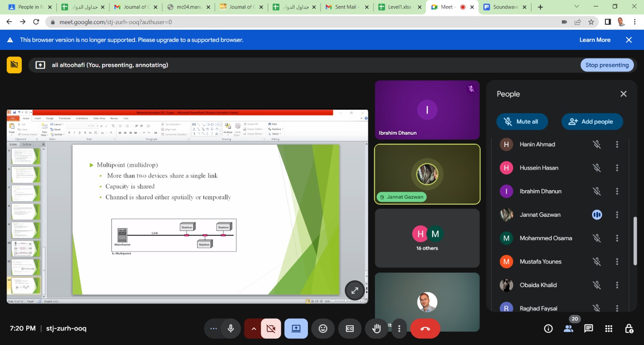Image resolution: width=644 pixels, height=345 pixels.
Task: Open the chat with everyone panel
Action: click(588, 329)
